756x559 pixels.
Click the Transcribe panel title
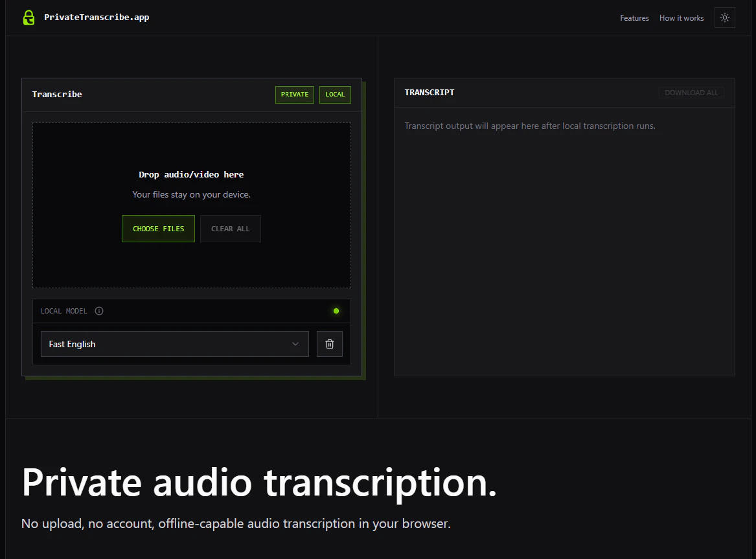57,95
